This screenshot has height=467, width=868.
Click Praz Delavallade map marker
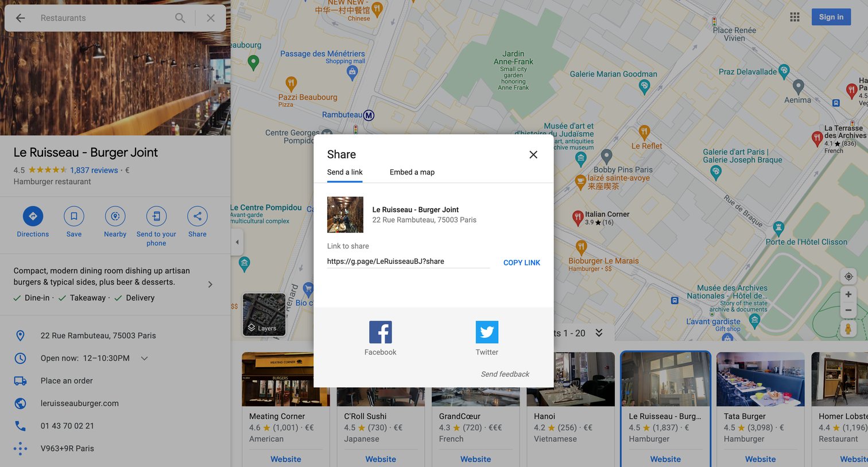click(x=784, y=72)
